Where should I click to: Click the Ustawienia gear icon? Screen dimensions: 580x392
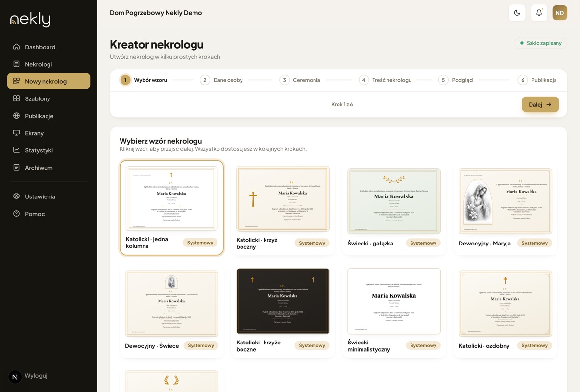(x=16, y=196)
